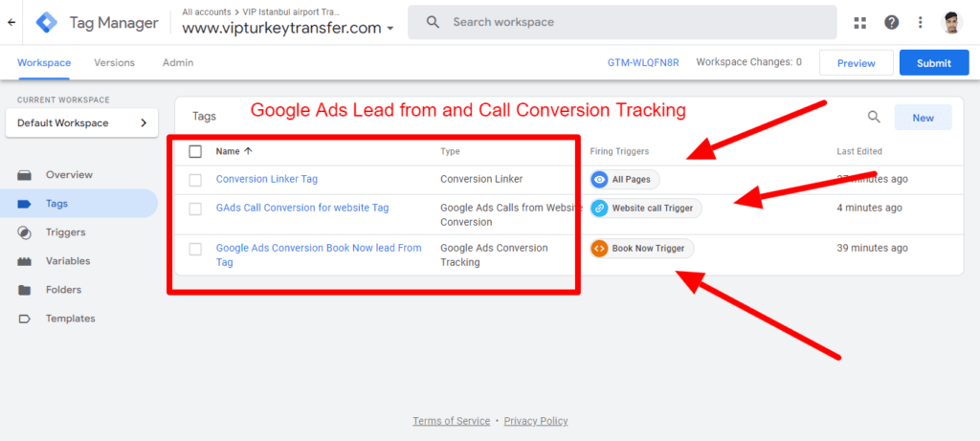Open Google Ads Conversion Book Now lead tag

(x=319, y=254)
